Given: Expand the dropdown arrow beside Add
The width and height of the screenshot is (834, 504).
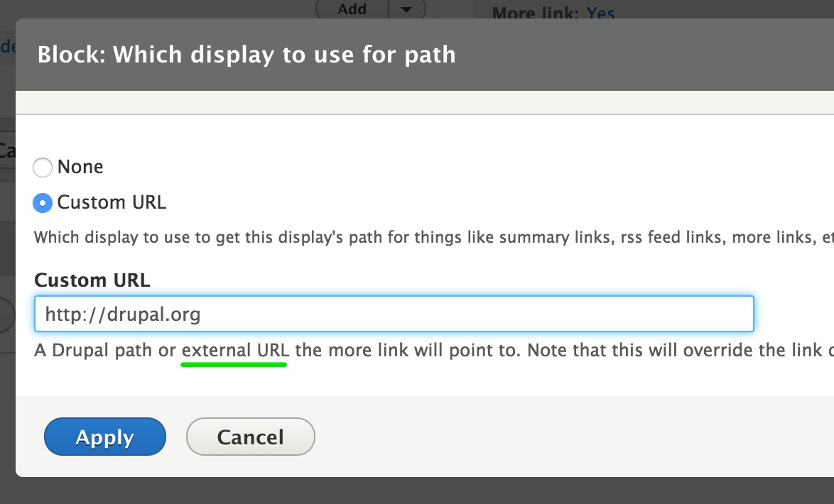Looking at the screenshot, I should pos(406,9).
